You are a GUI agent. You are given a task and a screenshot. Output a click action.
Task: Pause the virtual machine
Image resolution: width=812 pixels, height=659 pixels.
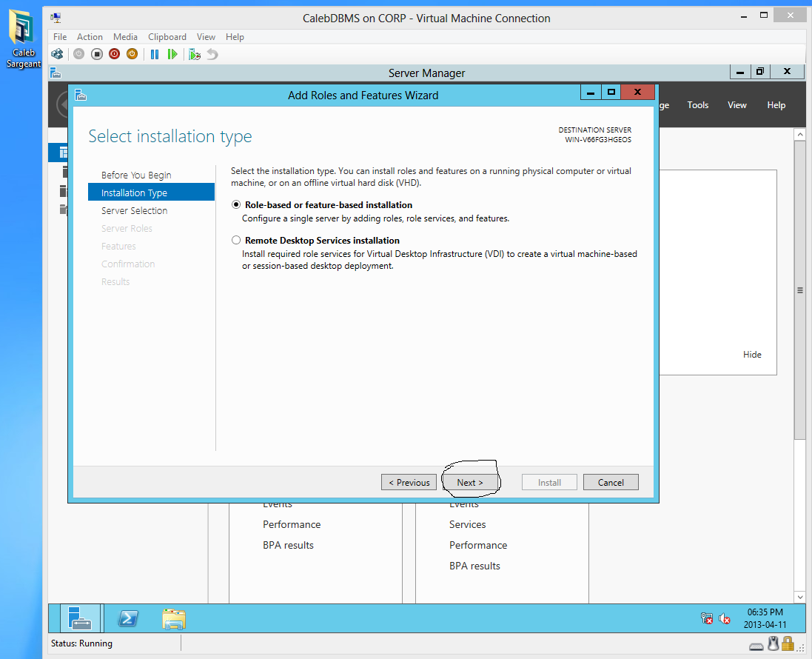(x=154, y=54)
